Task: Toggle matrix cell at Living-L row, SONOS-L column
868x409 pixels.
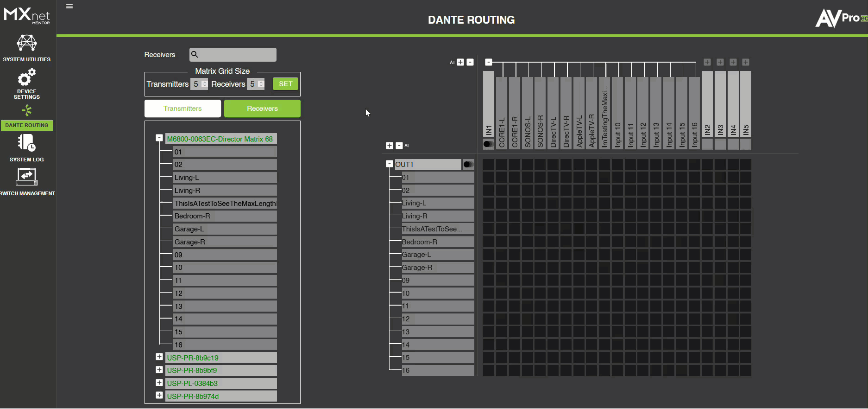Action: pyautogui.click(x=527, y=203)
